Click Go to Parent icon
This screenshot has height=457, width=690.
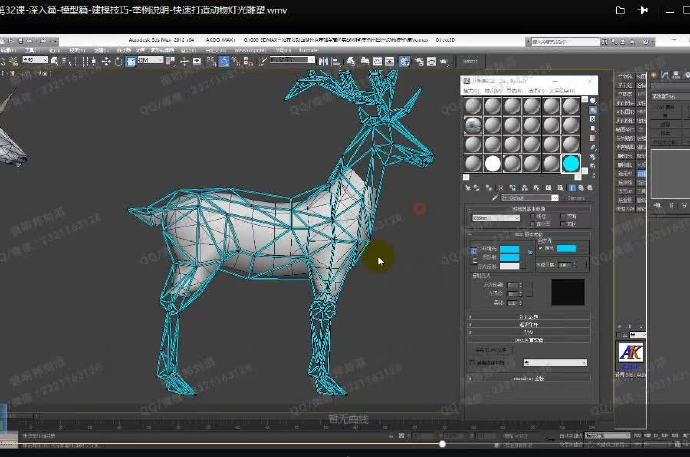581,188
